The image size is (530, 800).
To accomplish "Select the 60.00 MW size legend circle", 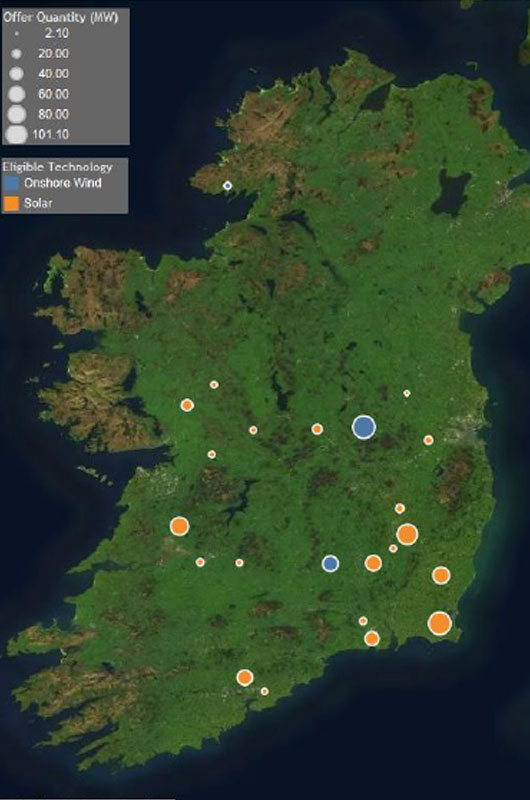I will pyautogui.click(x=17, y=94).
